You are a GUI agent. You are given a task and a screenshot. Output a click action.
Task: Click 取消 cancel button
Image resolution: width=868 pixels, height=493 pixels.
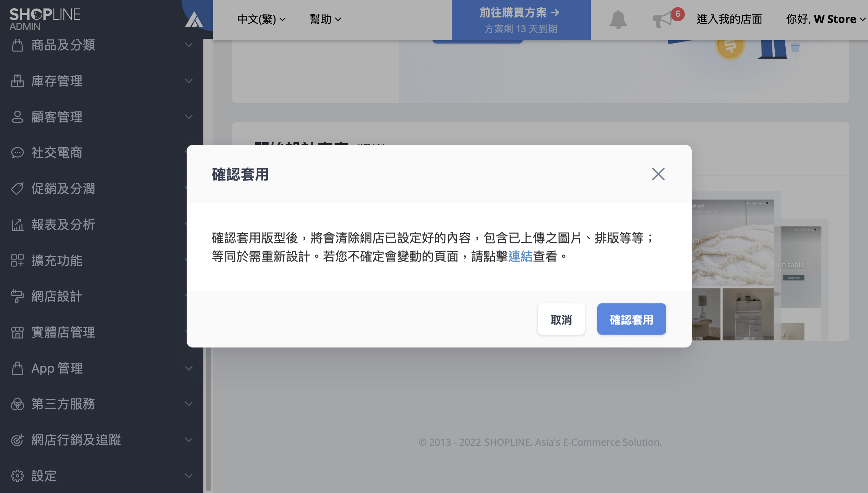(x=561, y=319)
